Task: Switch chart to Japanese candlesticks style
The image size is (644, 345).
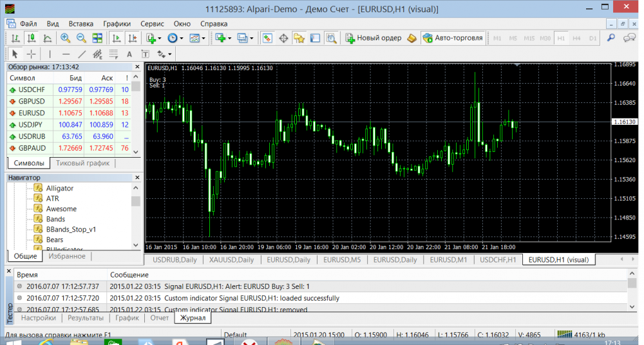Action: (31, 38)
